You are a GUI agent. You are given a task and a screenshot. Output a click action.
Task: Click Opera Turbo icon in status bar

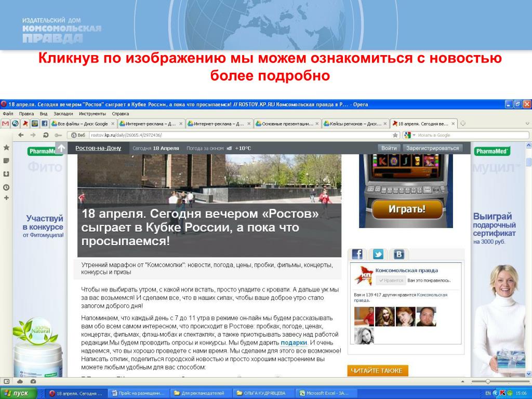(x=33, y=381)
